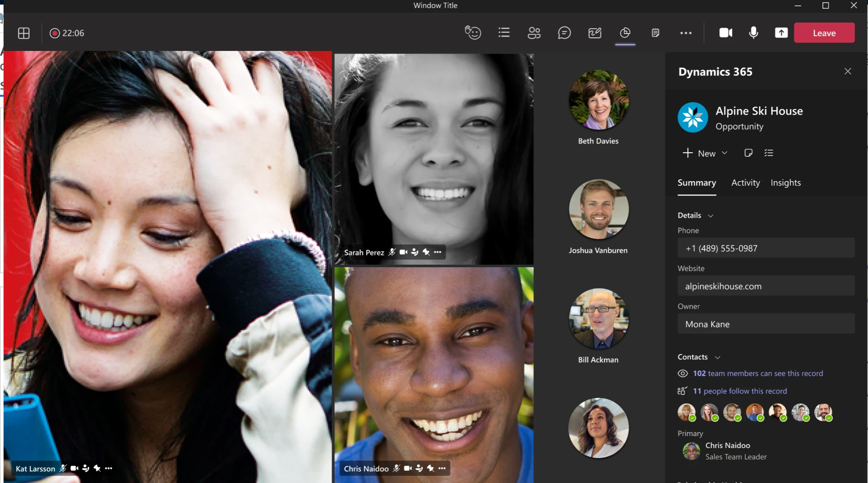This screenshot has width=868, height=483.
Task: Mute the microphone
Action: (753, 33)
